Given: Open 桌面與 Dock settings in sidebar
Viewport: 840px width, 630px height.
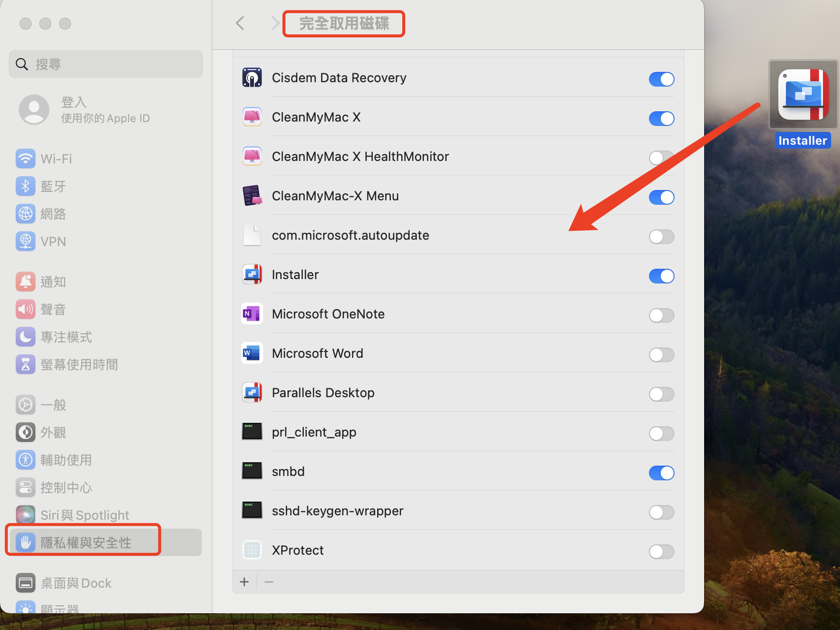Looking at the screenshot, I should tap(76, 583).
